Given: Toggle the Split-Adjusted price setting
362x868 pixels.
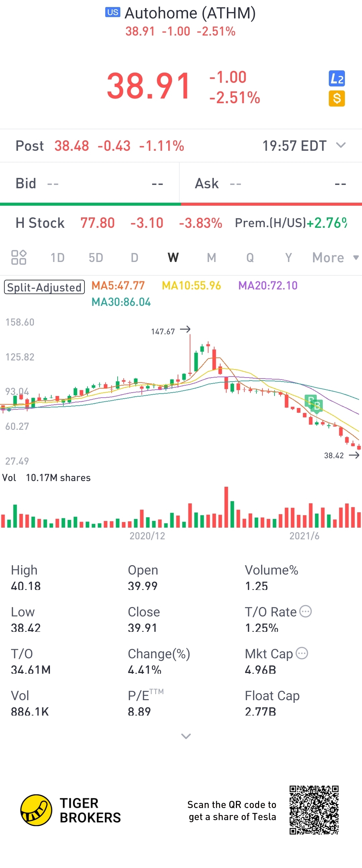Looking at the screenshot, I should coord(45,287).
